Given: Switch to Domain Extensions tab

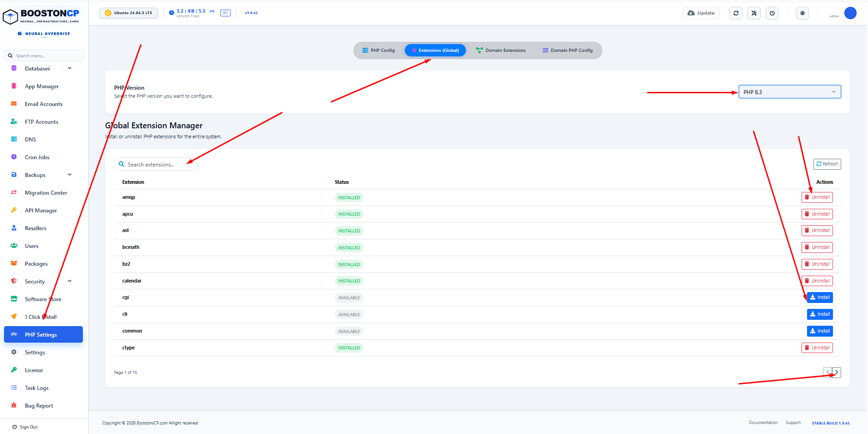Looking at the screenshot, I should click(500, 50).
